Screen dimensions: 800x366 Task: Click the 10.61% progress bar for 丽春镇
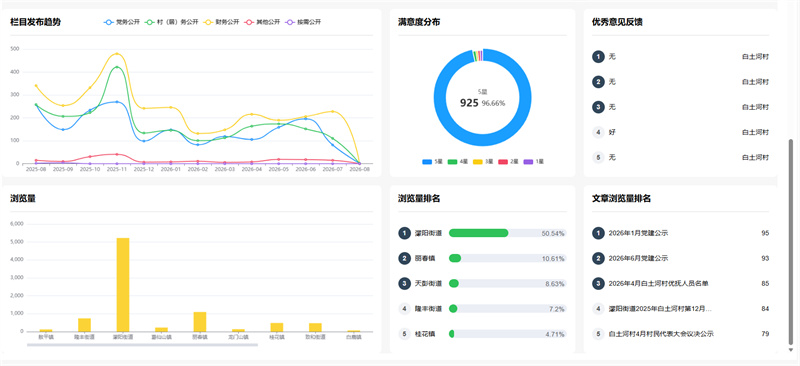[508, 258]
